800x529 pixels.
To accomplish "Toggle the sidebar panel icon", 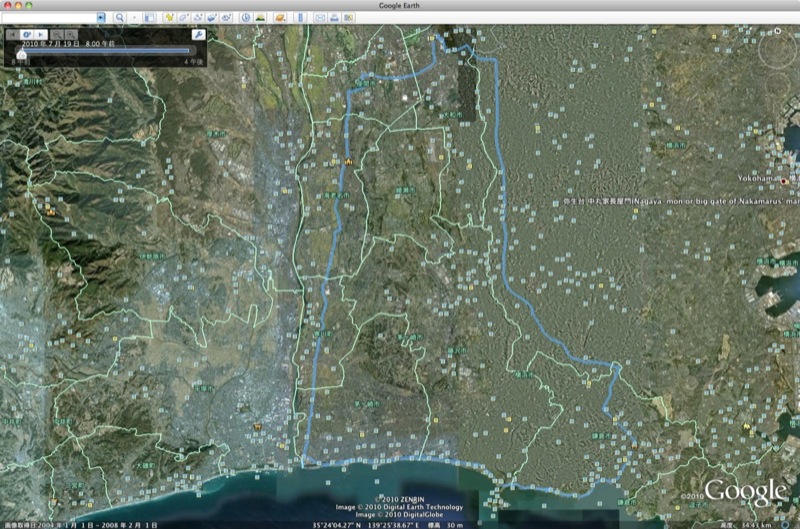I will pyautogui.click(x=149, y=18).
